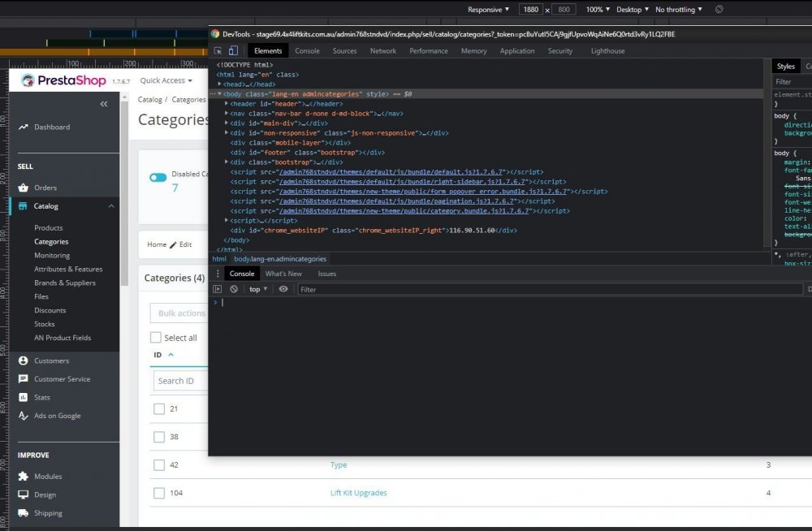Select the Stats sidebar icon
The width and height of the screenshot is (812, 531).
point(23,397)
